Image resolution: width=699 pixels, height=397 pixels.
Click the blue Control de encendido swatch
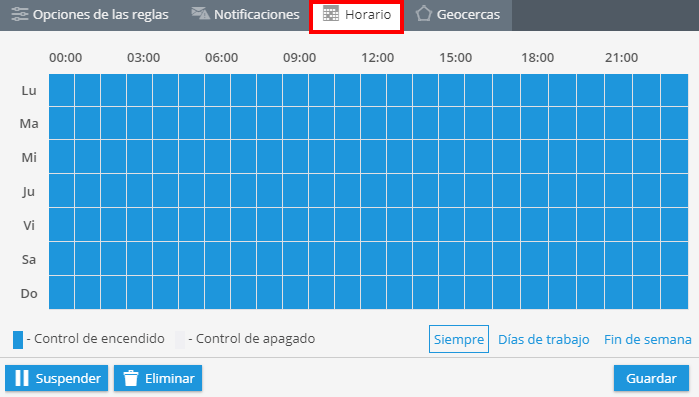click(18, 340)
